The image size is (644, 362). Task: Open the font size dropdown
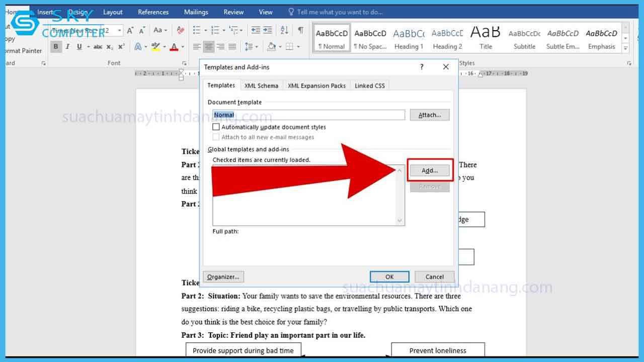pos(120,31)
